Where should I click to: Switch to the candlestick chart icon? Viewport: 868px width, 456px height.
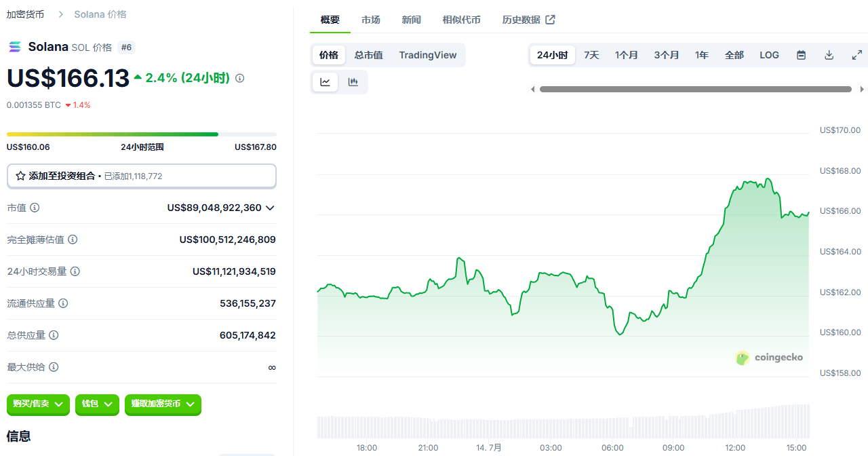tap(353, 82)
